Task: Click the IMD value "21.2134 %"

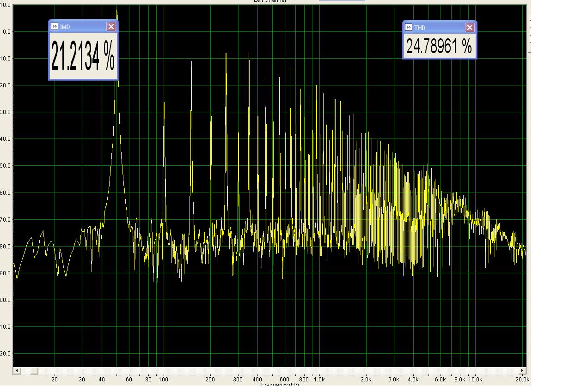Action: [83, 55]
